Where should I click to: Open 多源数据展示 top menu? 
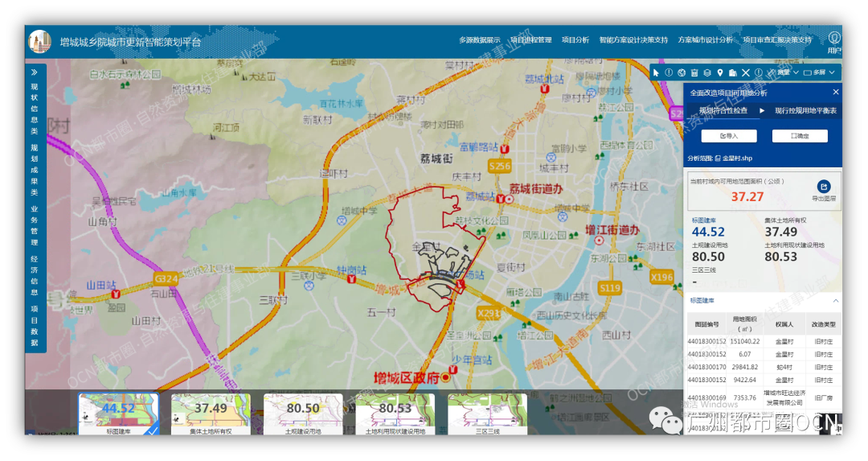479,40
